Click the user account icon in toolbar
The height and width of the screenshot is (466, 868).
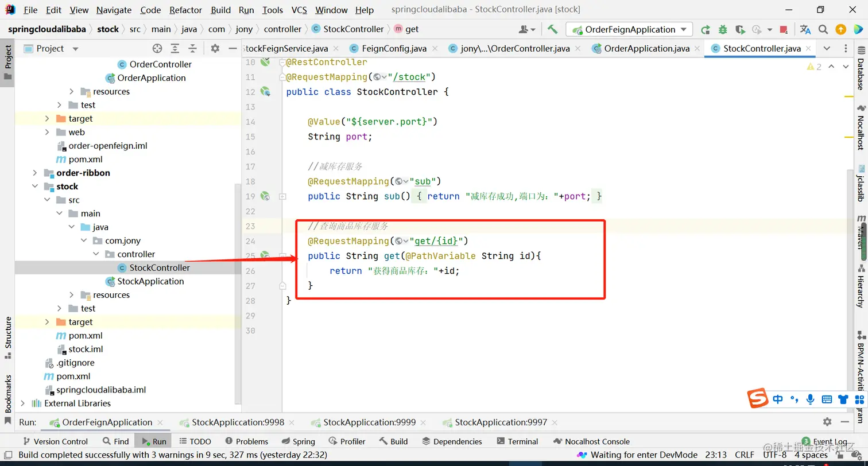point(526,29)
